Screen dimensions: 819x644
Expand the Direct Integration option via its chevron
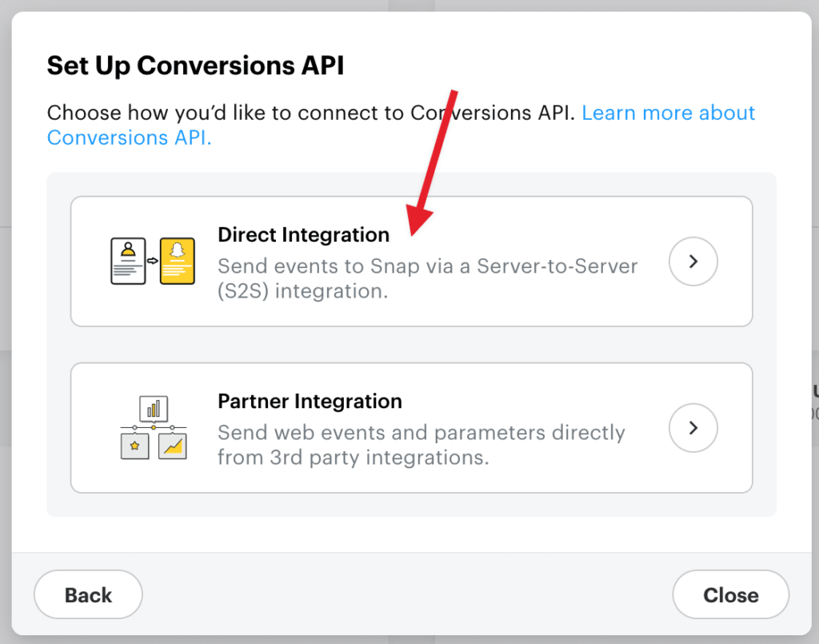[x=693, y=261]
